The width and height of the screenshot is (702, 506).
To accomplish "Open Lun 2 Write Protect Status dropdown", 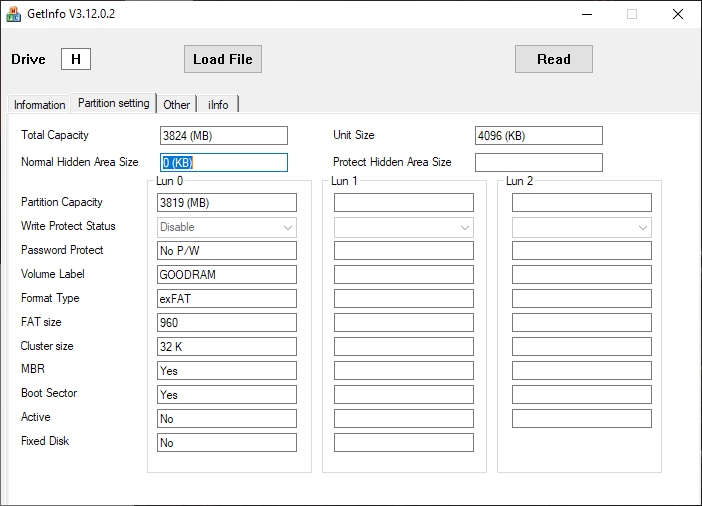I will click(582, 227).
